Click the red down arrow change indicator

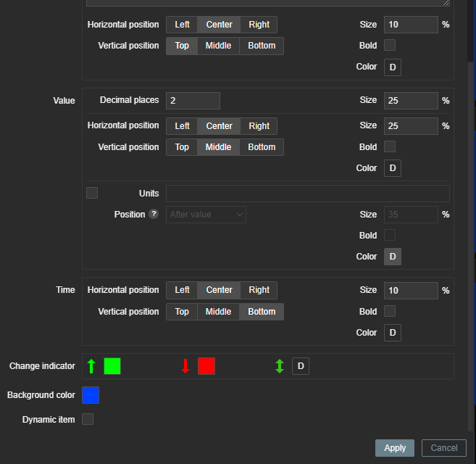tap(185, 366)
